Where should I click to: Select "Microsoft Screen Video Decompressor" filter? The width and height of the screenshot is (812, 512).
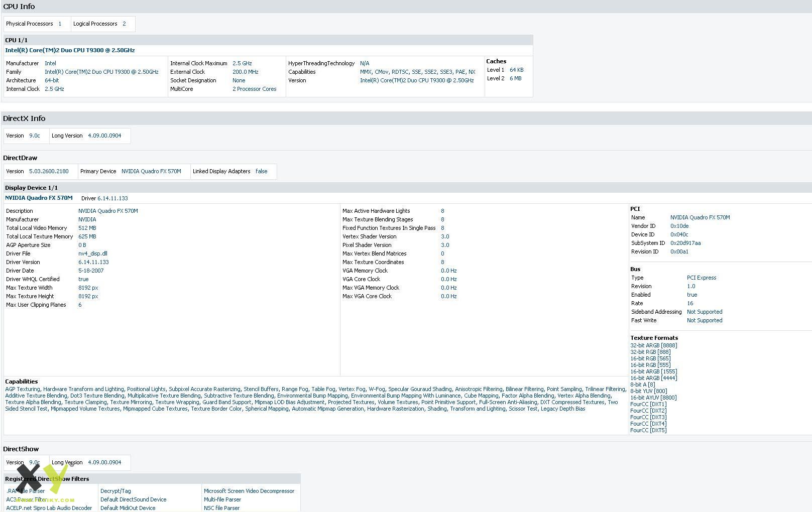point(249,491)
